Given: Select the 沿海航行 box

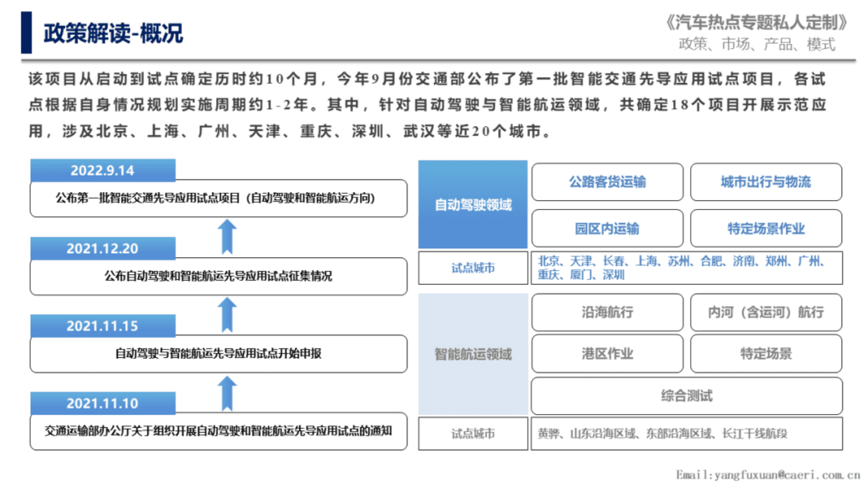Looking at the screenshot, I should pos(607,312).
